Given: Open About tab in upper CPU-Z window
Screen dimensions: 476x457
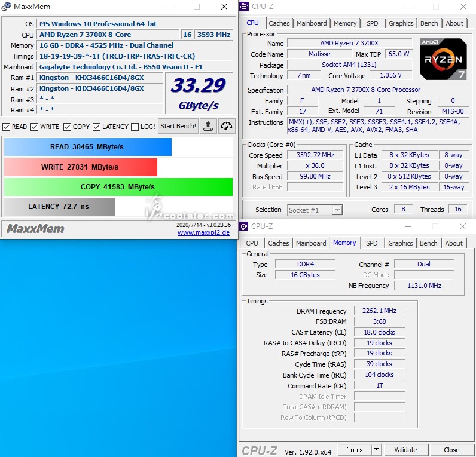Looking at the screenshot, I should tap(454, 23).
